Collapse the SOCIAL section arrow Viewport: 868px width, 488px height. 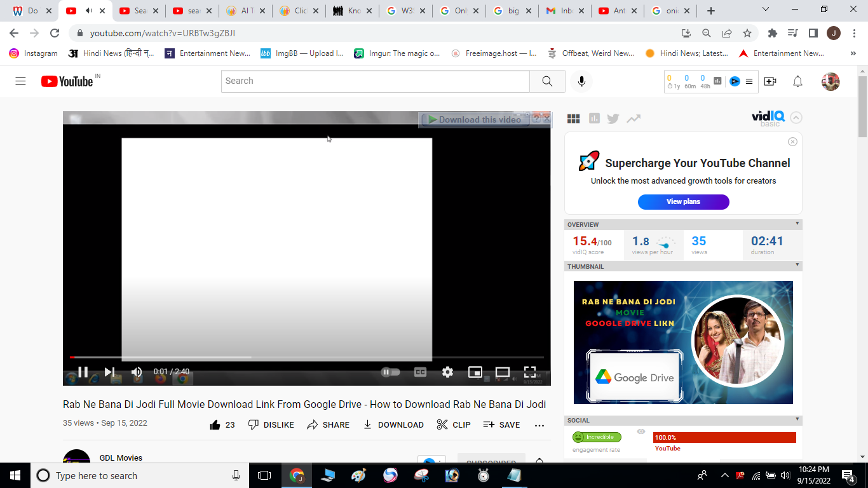click(x=797, y=419)
